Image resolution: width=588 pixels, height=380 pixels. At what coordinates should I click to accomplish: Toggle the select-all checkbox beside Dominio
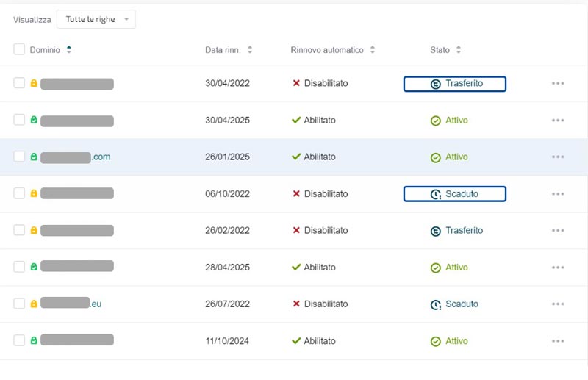point(19,49)
